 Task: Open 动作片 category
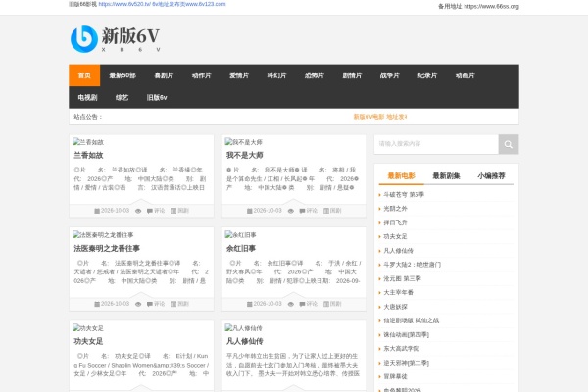201,75
